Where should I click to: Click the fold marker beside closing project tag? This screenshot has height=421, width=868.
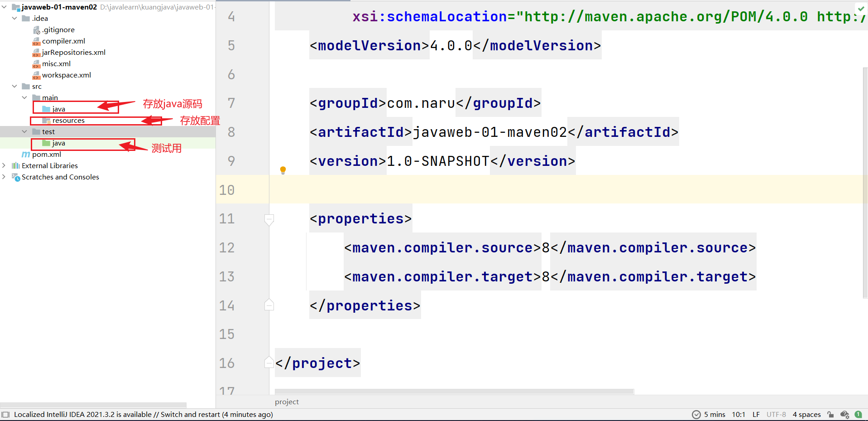[x=269, y=363]
